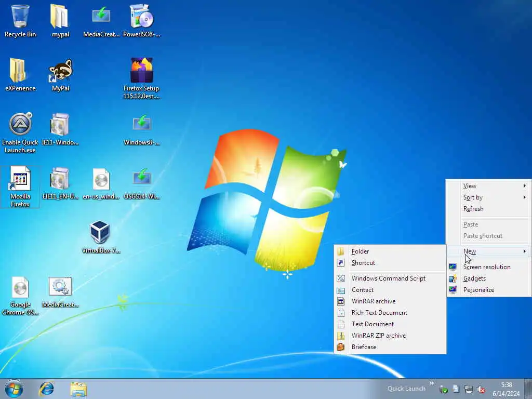The height and width of the screenshot is (399, 532).
Task: Click the green shield tray icon
Action: 444,390
